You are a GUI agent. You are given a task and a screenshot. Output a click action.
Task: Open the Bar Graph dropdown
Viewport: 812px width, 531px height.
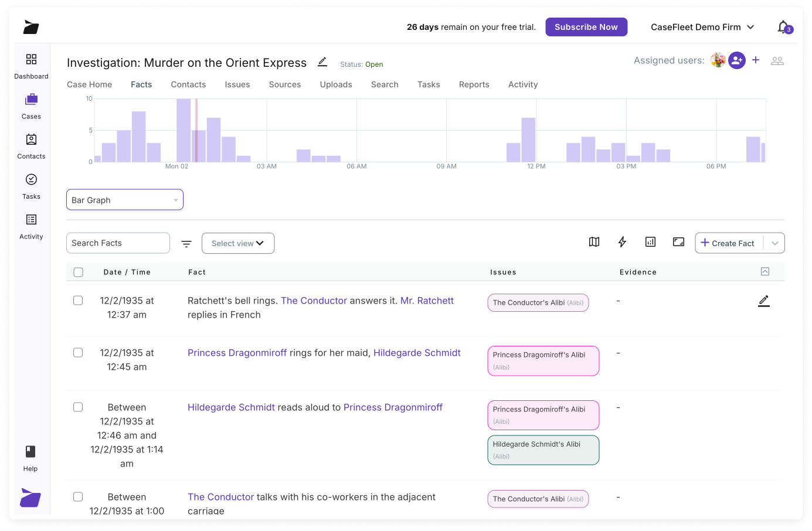125,200
